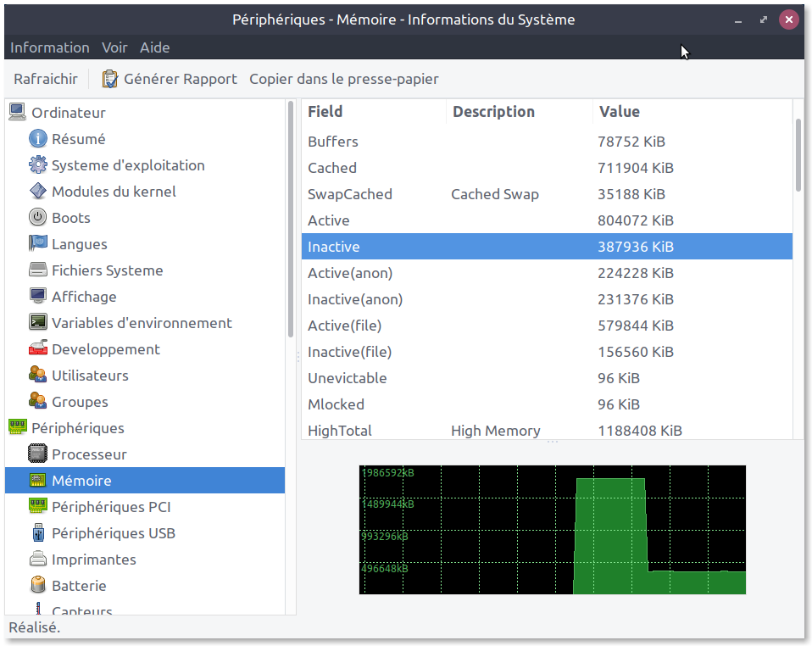Open Batterie using its battery icon

tap(37, 586)
